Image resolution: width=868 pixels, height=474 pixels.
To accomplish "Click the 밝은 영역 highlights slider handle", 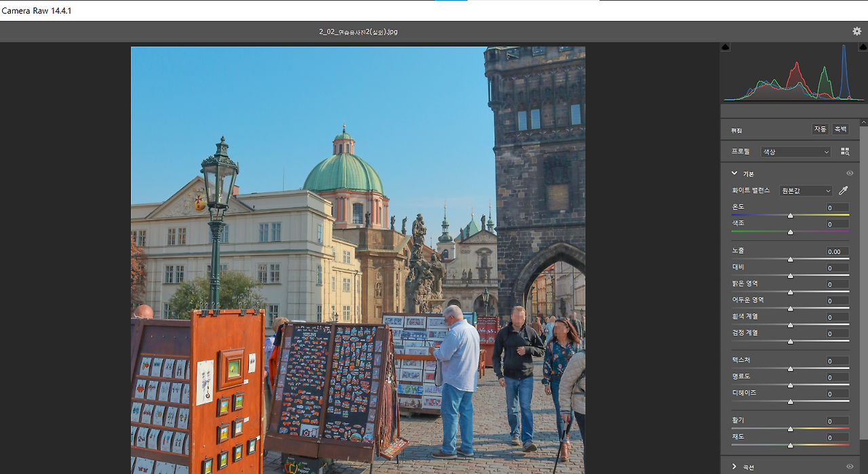I will pos(790,292).
